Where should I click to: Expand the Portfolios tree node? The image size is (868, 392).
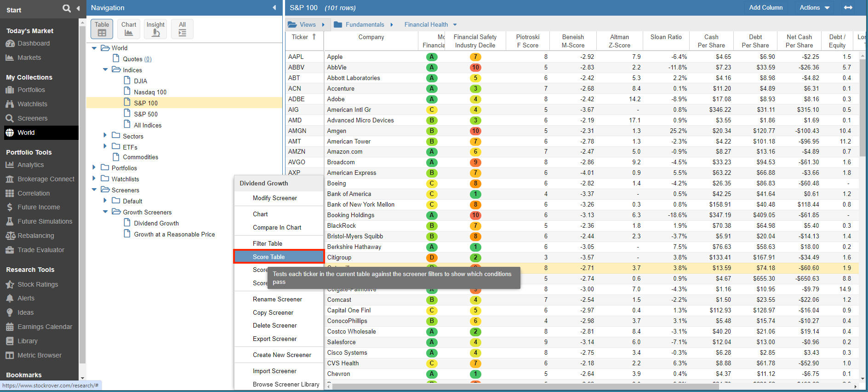[94, 167]
